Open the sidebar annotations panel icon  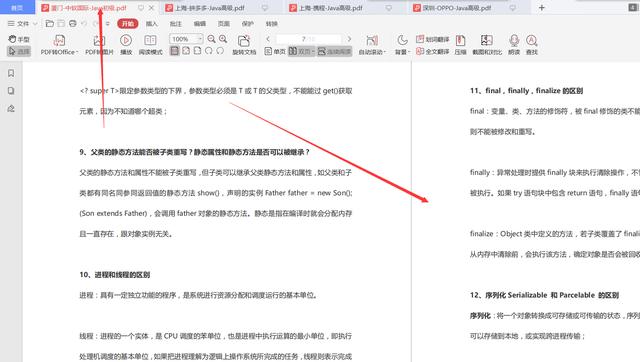click(11, 109)
